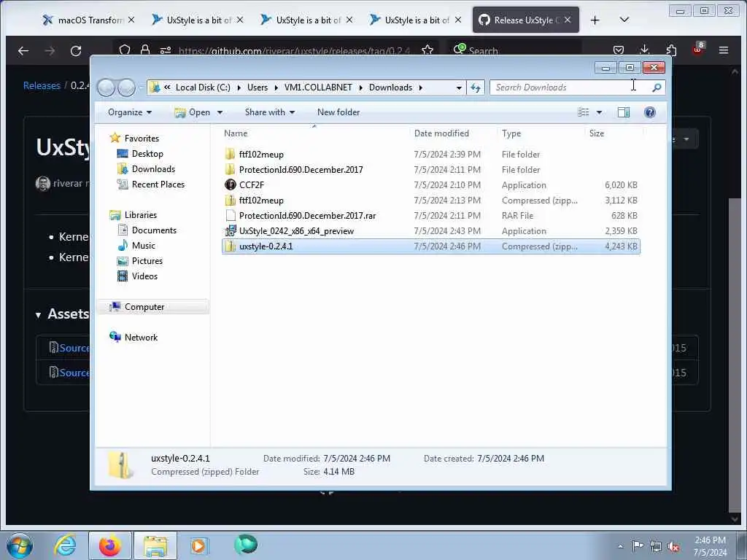Open Firefox downloads panel
747x560 pixels.
pyautogui.click(x=645, y=50)
